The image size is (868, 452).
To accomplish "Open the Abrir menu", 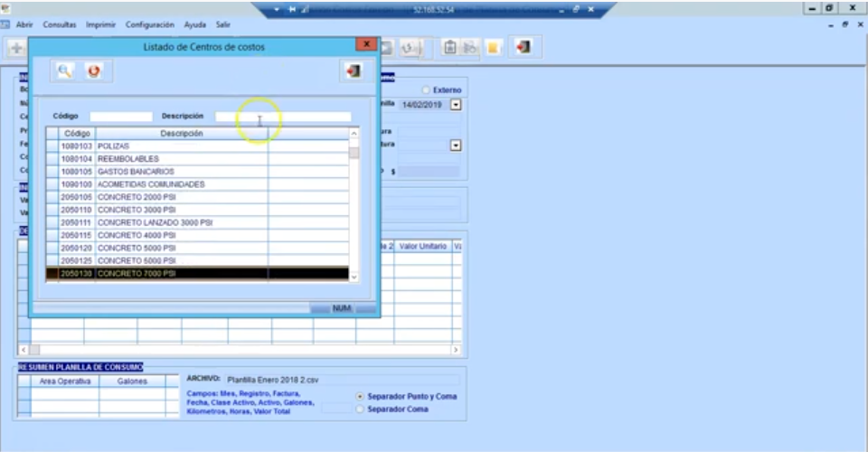I will click(24, 24).
